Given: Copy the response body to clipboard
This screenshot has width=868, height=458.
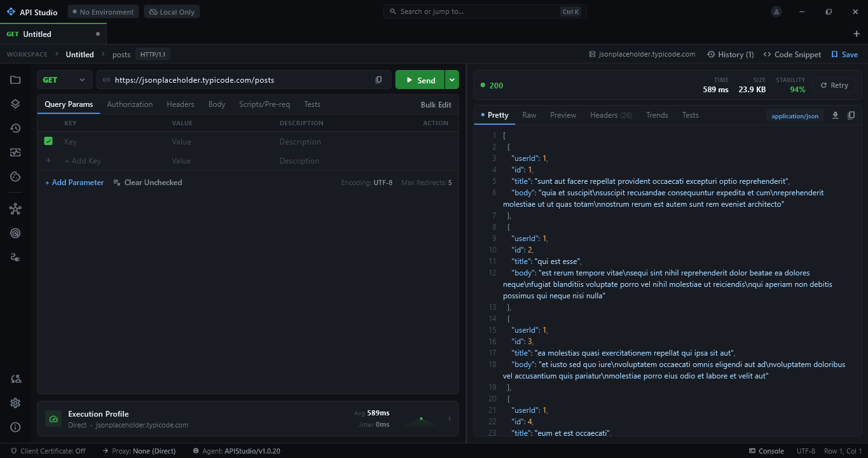Looking at the screenshot, I should pos(851,115).
